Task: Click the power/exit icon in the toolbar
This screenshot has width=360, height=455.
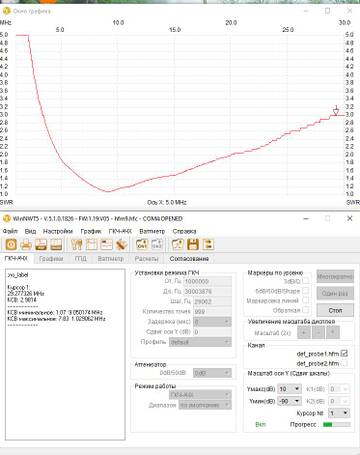Action: (11, 245)
